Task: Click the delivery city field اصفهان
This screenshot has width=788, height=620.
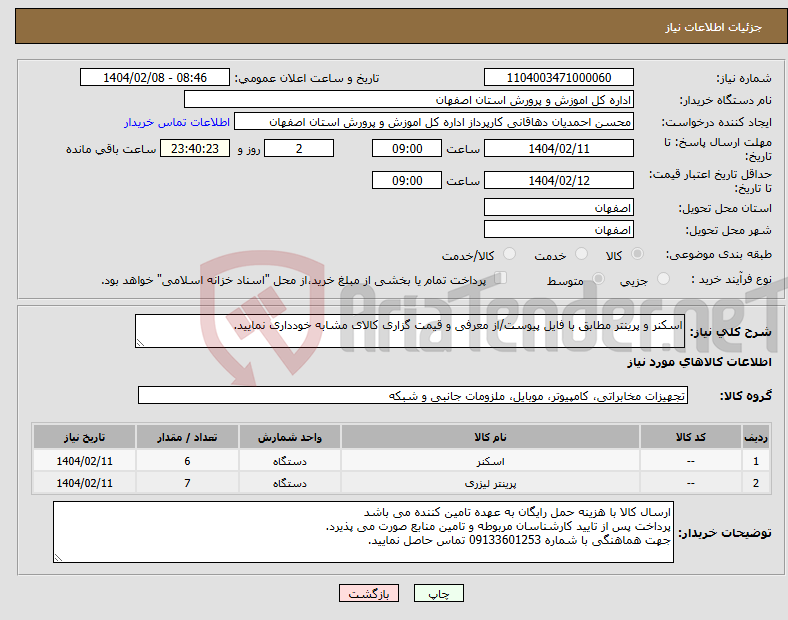Action: click(x=558, y=229)
